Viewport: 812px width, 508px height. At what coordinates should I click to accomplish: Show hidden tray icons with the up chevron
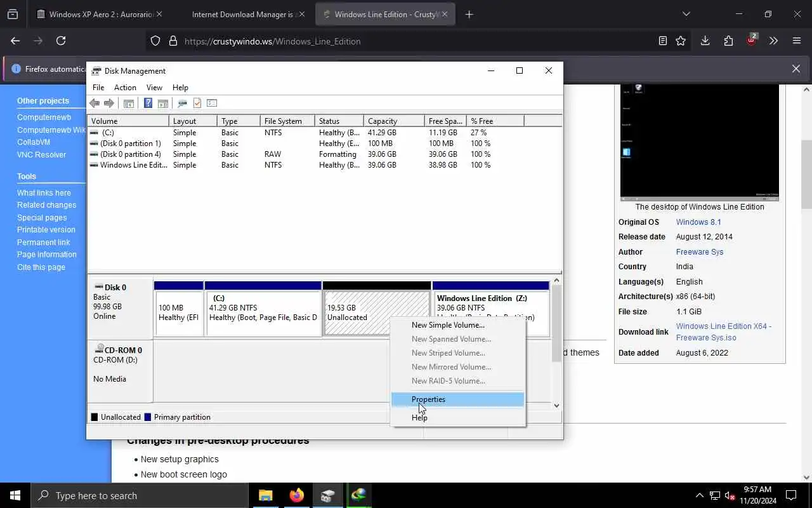[700, 495]
